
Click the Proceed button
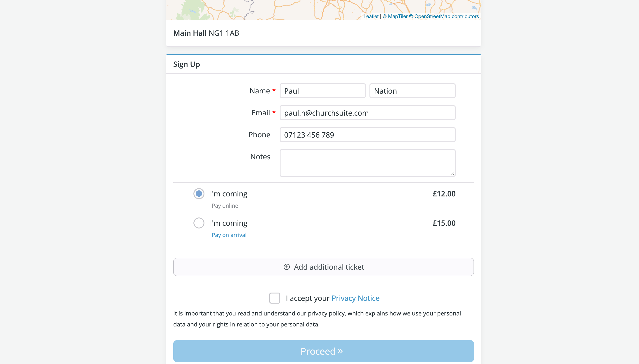pyautogui.click(x=323, y=351)
